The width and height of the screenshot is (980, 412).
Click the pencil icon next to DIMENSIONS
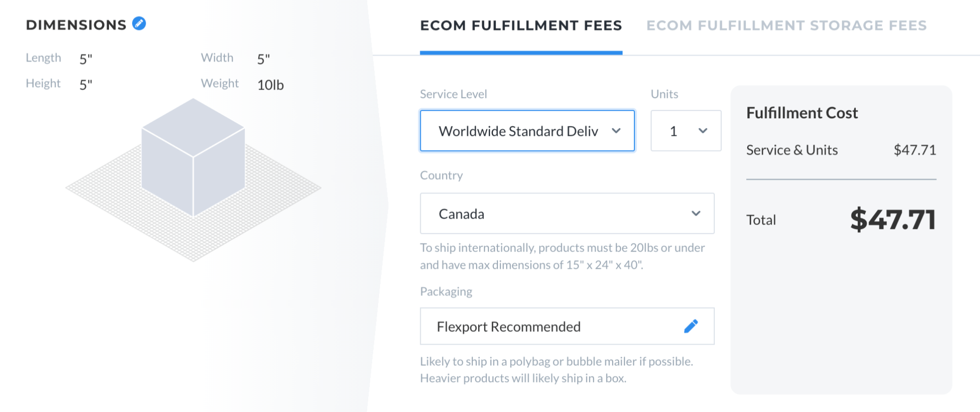[x=138, y=24]
